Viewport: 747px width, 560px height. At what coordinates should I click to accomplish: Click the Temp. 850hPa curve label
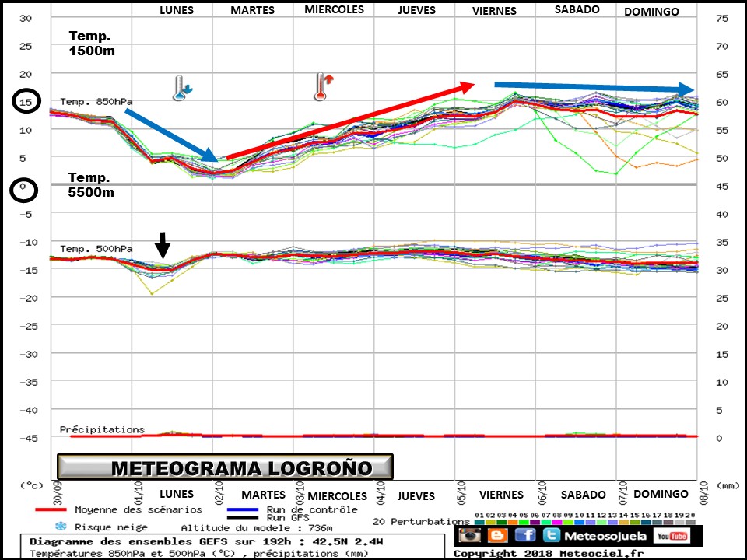[96, 101]
